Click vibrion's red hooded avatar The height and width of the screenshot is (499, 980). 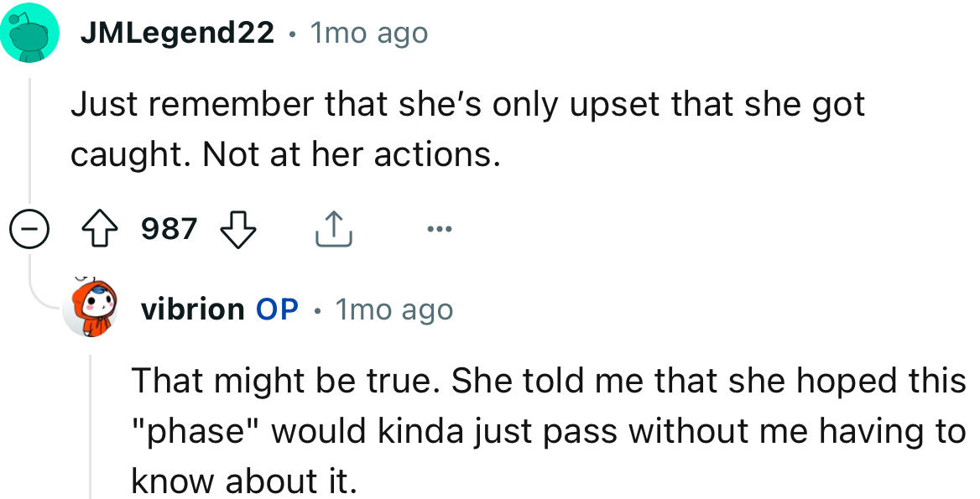[x=94, y=308]
